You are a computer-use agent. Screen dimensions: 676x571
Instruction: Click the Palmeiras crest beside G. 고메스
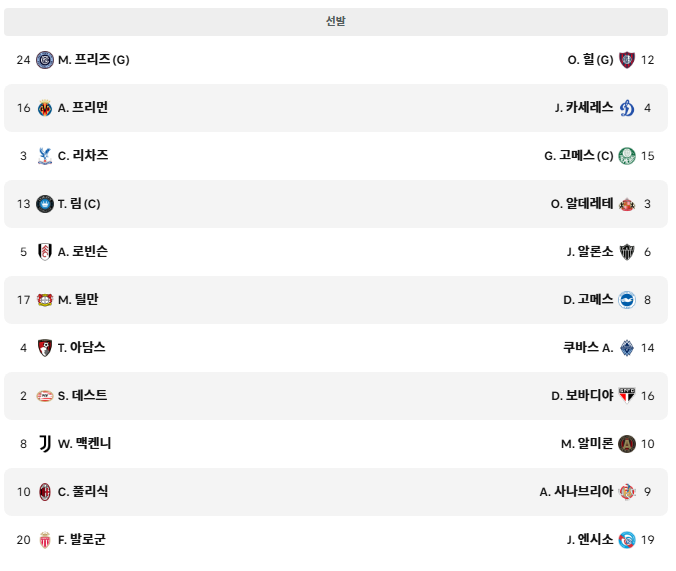[x=627, y=156]
